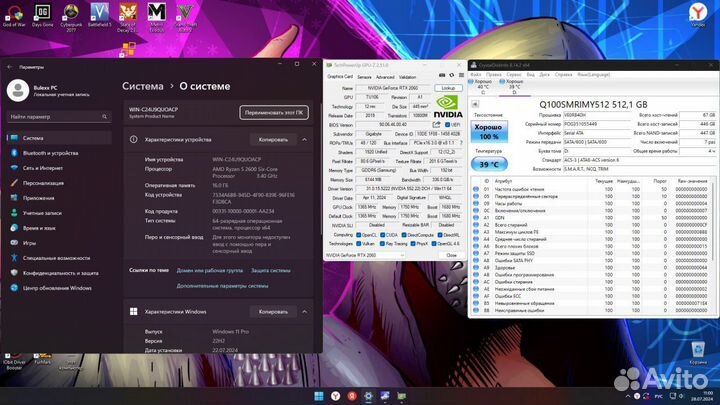This screenshot has height=405, width=720.
Task: Toggle the CUDA checkbox in GPU-Z
Action: [382, 235]
